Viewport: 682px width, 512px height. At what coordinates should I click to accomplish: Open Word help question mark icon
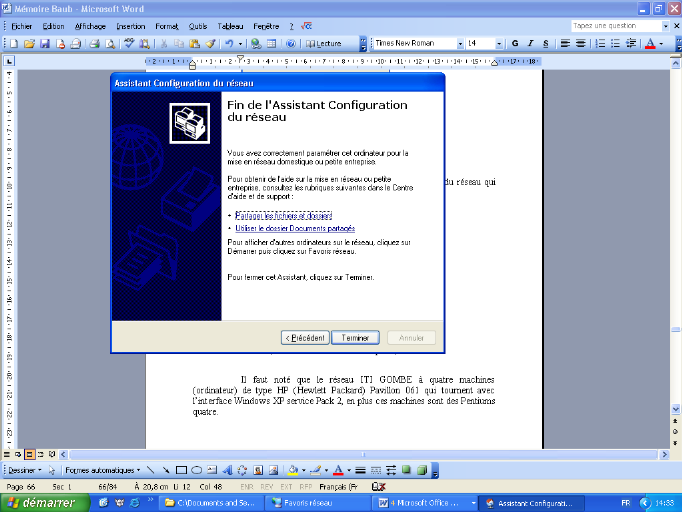click(291, 44)
